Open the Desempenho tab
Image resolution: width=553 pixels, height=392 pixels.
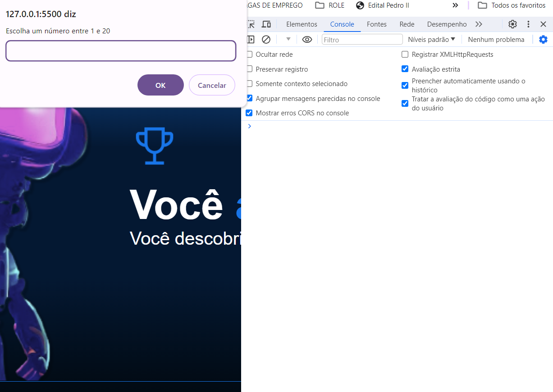click(447, 24)
